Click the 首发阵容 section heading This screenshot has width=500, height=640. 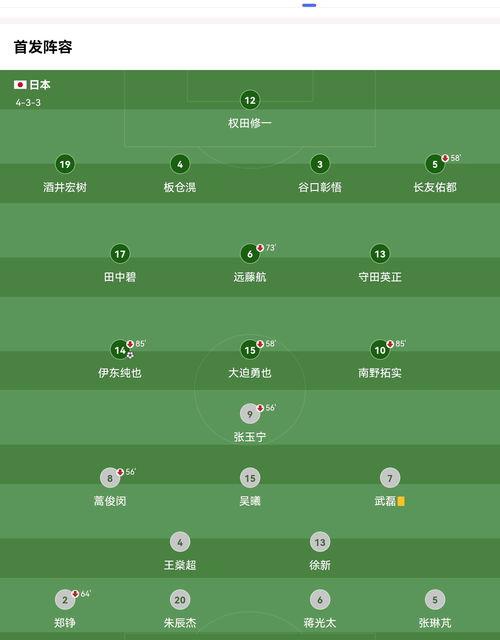coord(43,47)
